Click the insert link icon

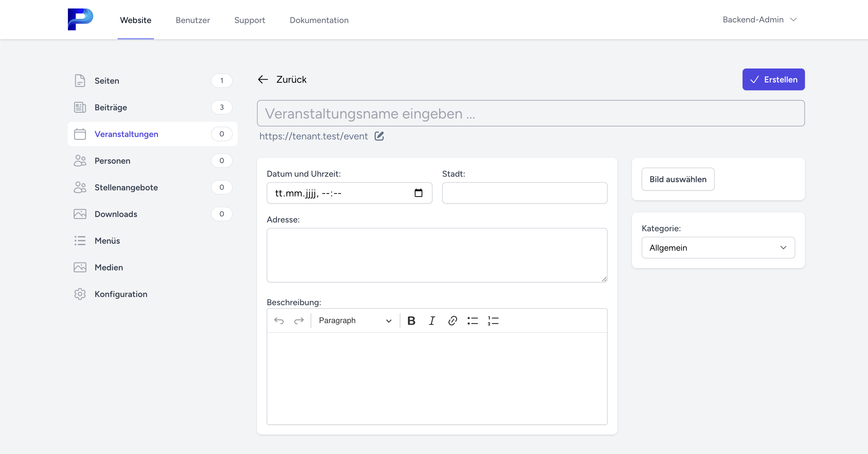(452, 321)
